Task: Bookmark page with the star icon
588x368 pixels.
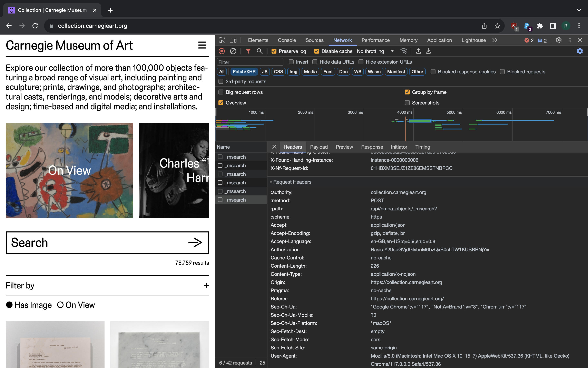Action: coord(497,26)
